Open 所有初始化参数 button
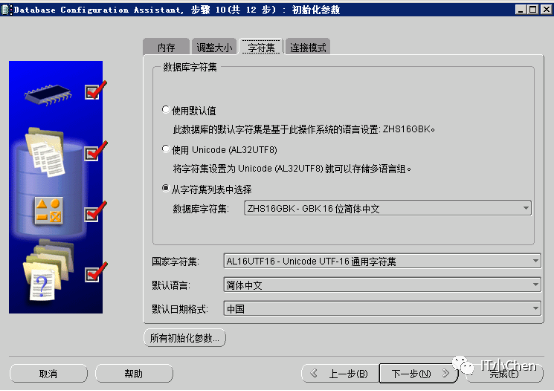 tap(184, 338)
